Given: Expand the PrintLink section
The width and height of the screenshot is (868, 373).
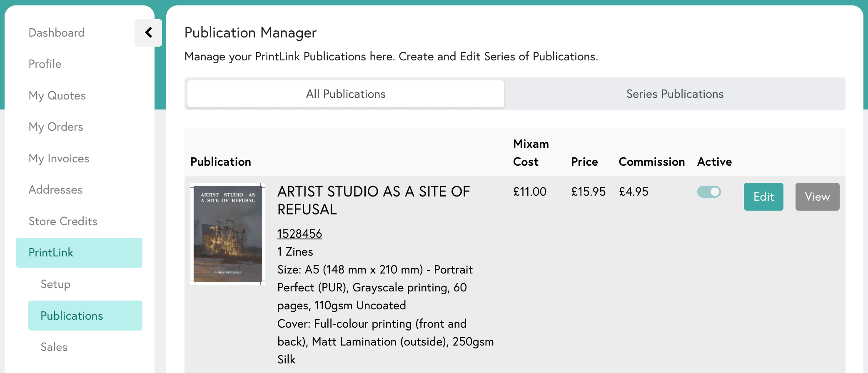Looking at the screenshot, I should click(x=50, y=253).
